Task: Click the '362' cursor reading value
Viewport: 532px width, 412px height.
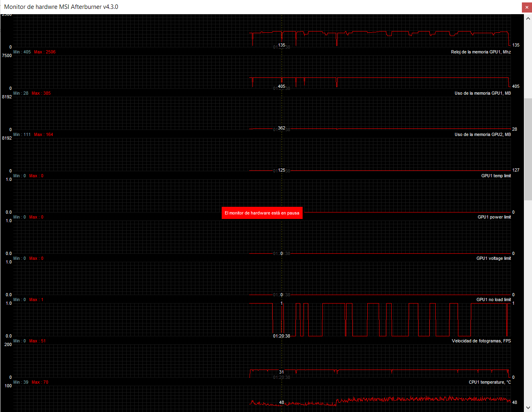Action: 282,128
